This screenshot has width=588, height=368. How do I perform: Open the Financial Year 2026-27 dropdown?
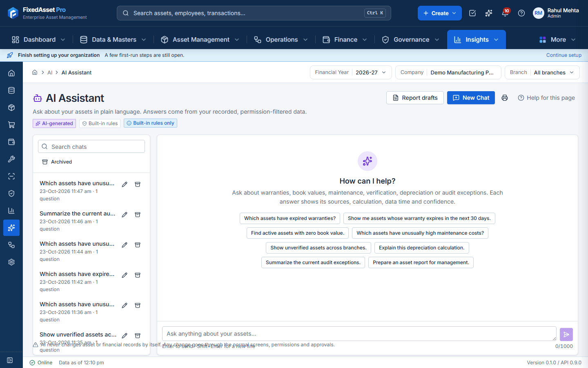[x=351, y=72]
